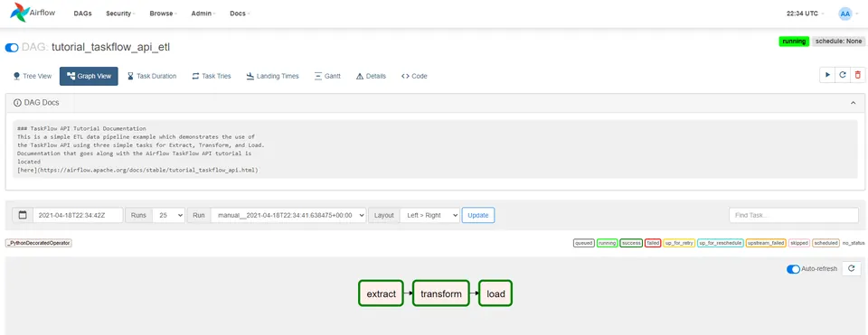This screenshot has height=335, width=868.
Task: Select the Graph View tab
Action: [x=89, y=76]
